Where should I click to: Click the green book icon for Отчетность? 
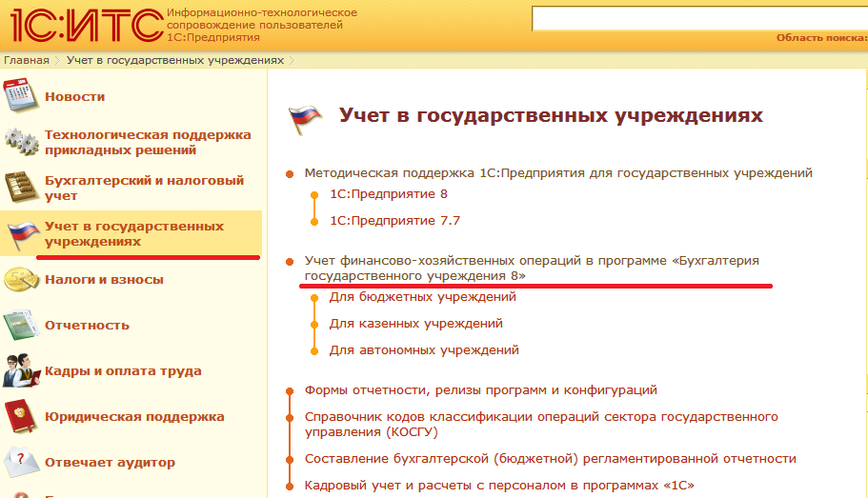point(20,326)
